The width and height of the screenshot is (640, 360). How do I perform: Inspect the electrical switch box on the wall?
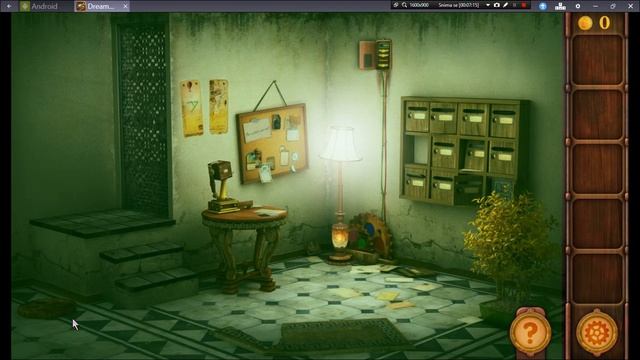click(x=376, y=55)
